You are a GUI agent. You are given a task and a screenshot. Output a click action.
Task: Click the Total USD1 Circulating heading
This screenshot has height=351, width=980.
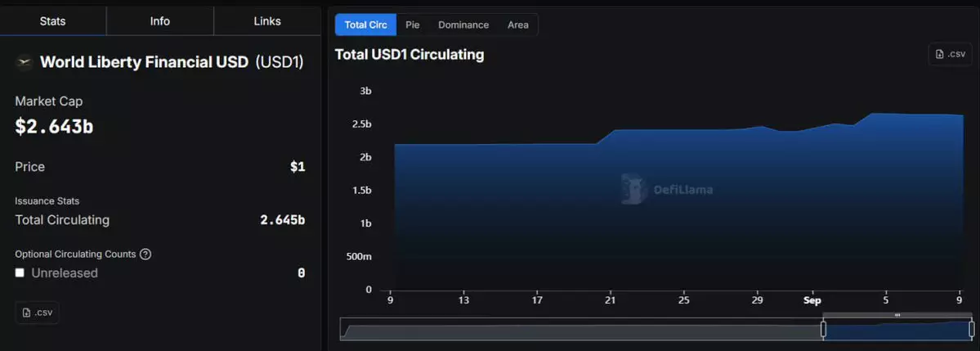[409, 55]
